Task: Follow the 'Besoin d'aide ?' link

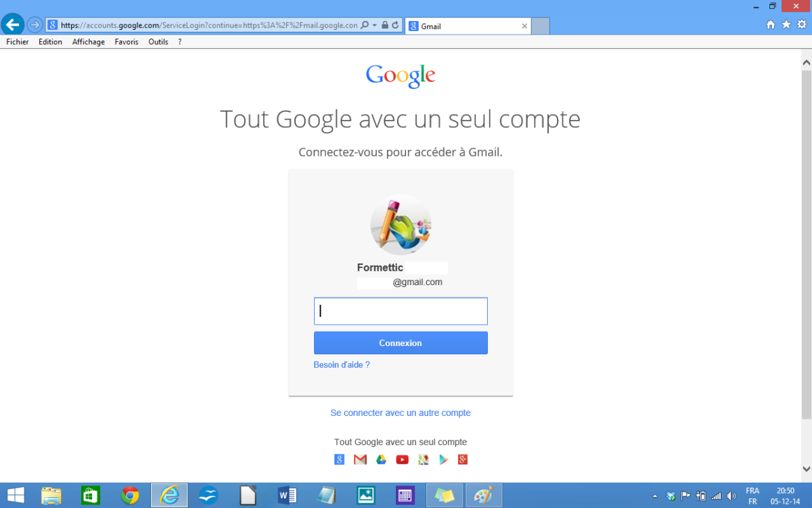Action: point(342,364)
